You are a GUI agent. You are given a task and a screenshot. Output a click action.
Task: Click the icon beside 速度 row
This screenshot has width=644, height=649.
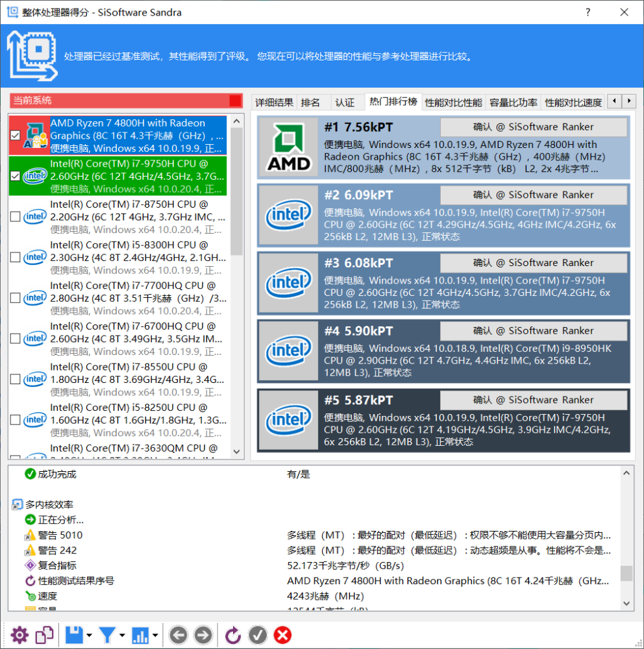tap(31, 596)
